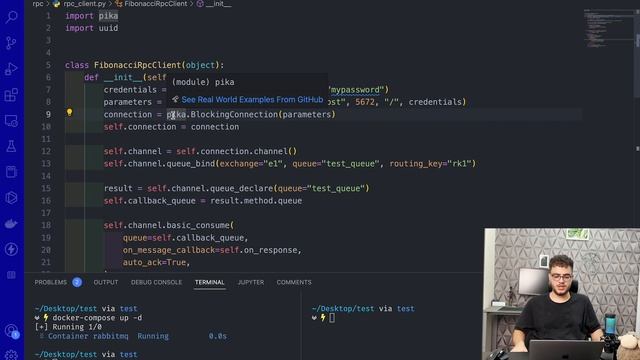Click 'Container rabbitmq' in terminal output
The height and width of the screenshot is (360, 640).
[88, 336]
